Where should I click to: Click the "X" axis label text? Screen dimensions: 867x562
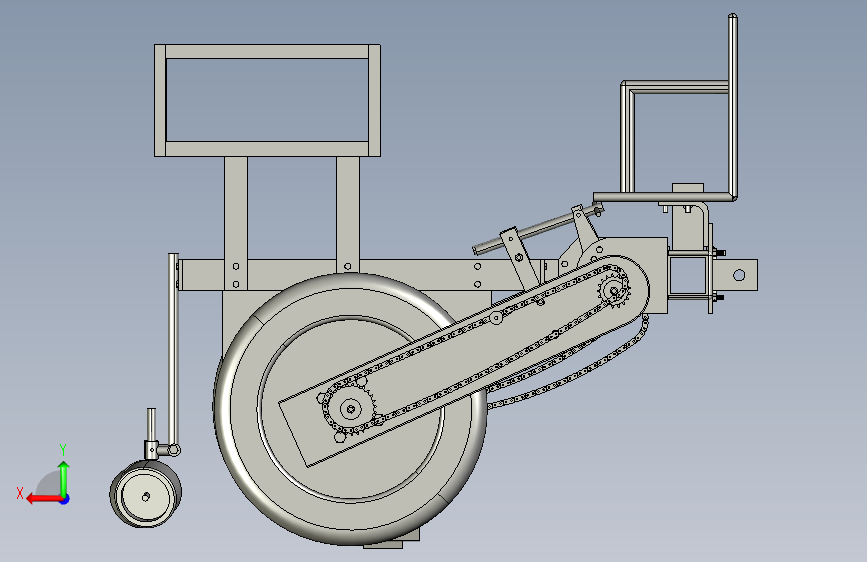point(20,493)
